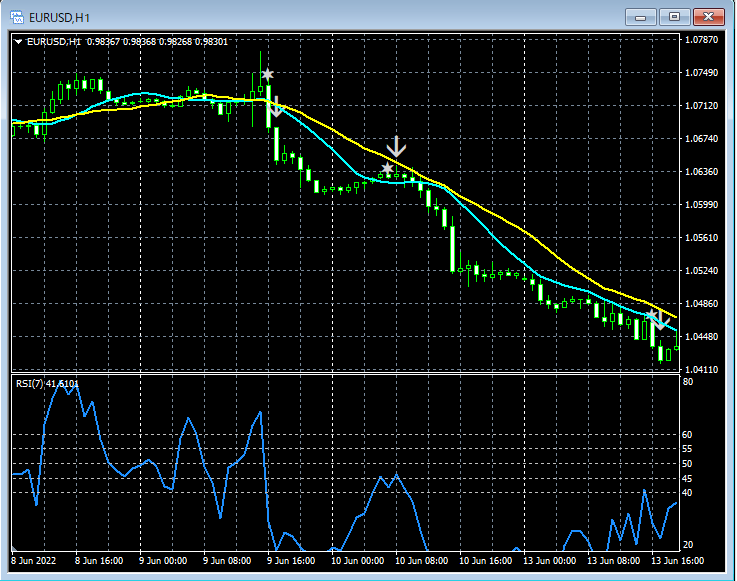Click the RSI scale value 55
The height and width of the screenshot is (581, 737).
687,449
